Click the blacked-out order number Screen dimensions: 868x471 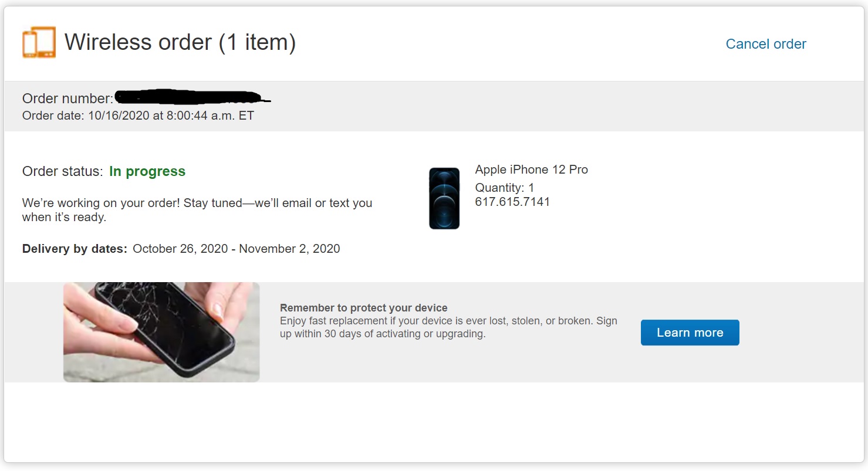click(x=192, y=97)
